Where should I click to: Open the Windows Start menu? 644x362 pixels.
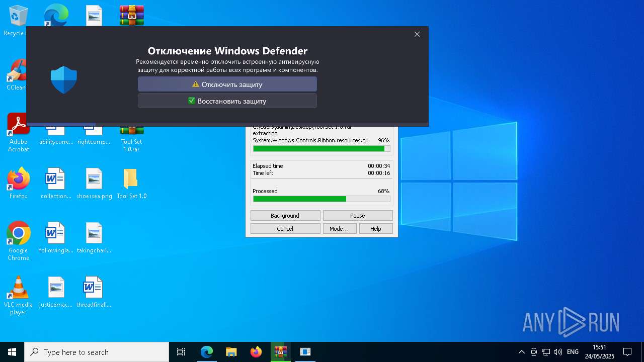12,352
